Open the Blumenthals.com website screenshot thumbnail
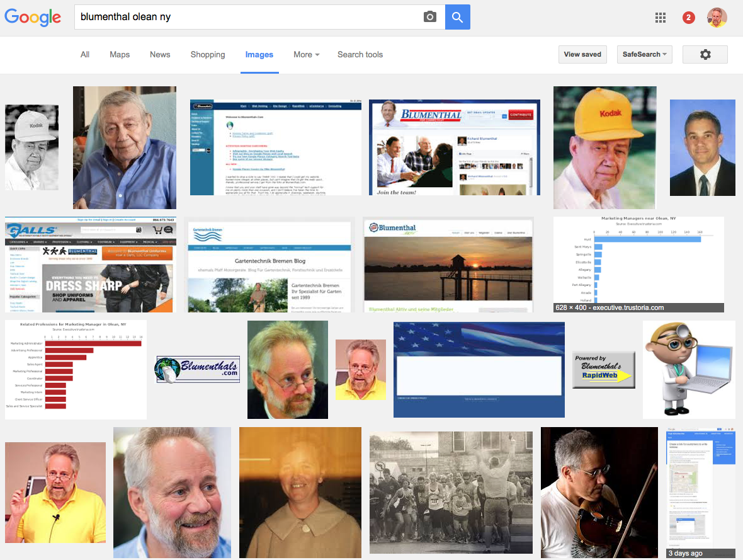This screenshot has width=743, height=560. pos(276,147)
